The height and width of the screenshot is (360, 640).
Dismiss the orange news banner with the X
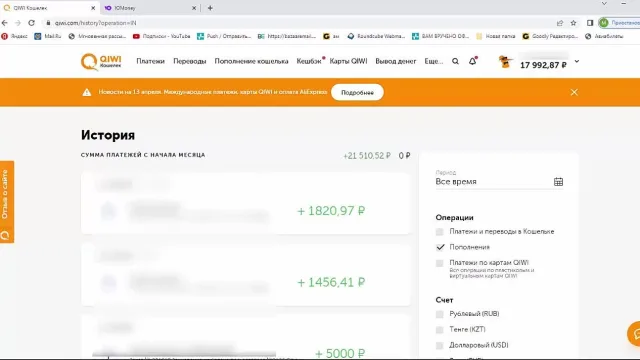574,92
